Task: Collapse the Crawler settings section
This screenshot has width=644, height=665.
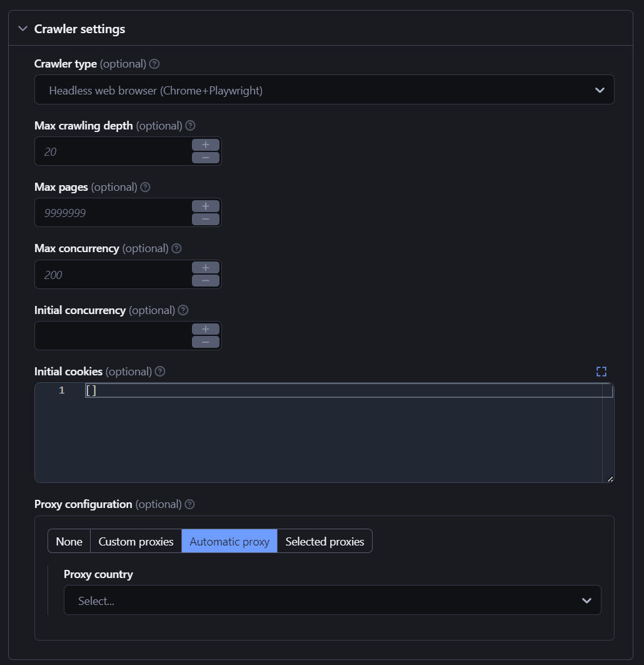Action: click(23, 28)
